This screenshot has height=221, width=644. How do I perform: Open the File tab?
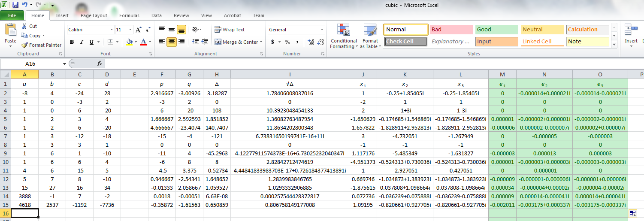(x=12, y=15)
